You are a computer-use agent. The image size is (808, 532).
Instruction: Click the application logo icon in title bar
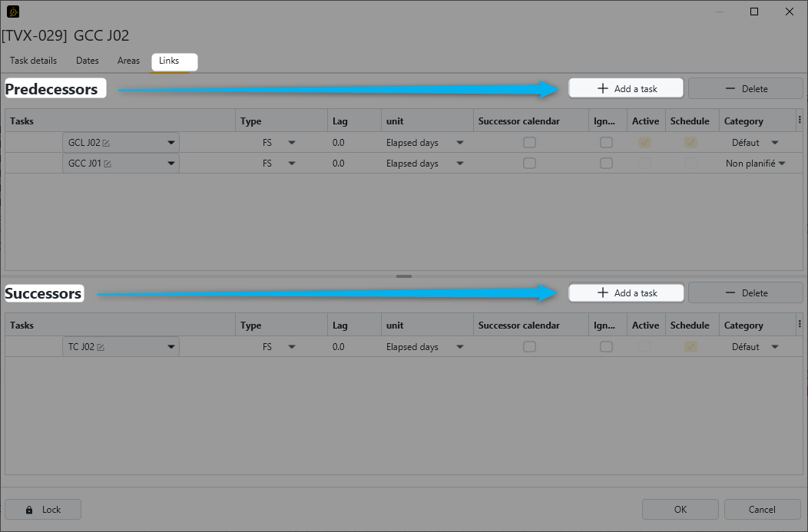pos(13,12)
